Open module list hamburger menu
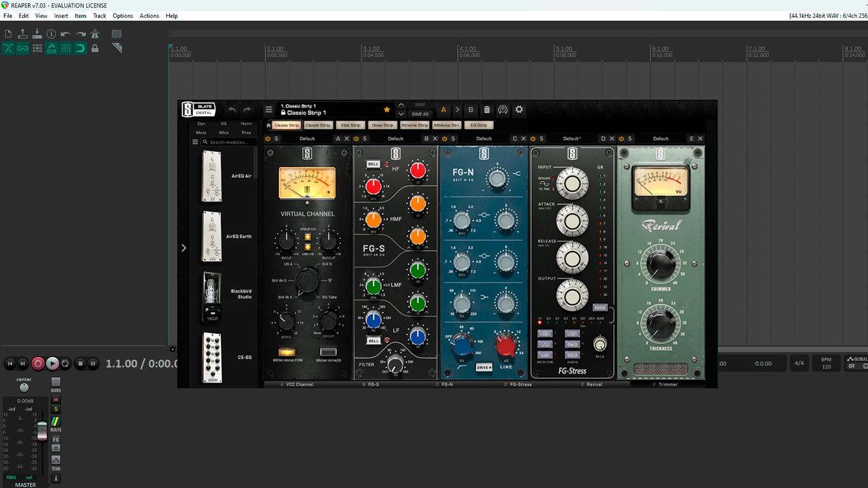 [195, 142]
